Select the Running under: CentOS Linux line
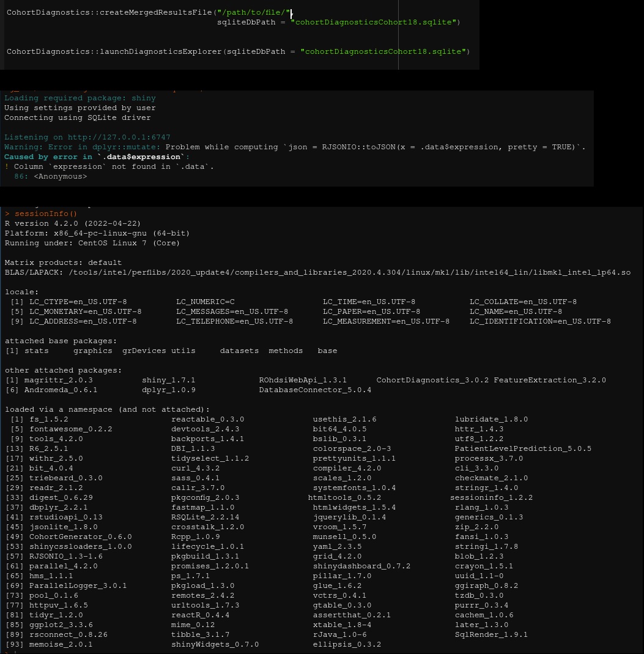The image size is (644, 654). coord(92,243)
